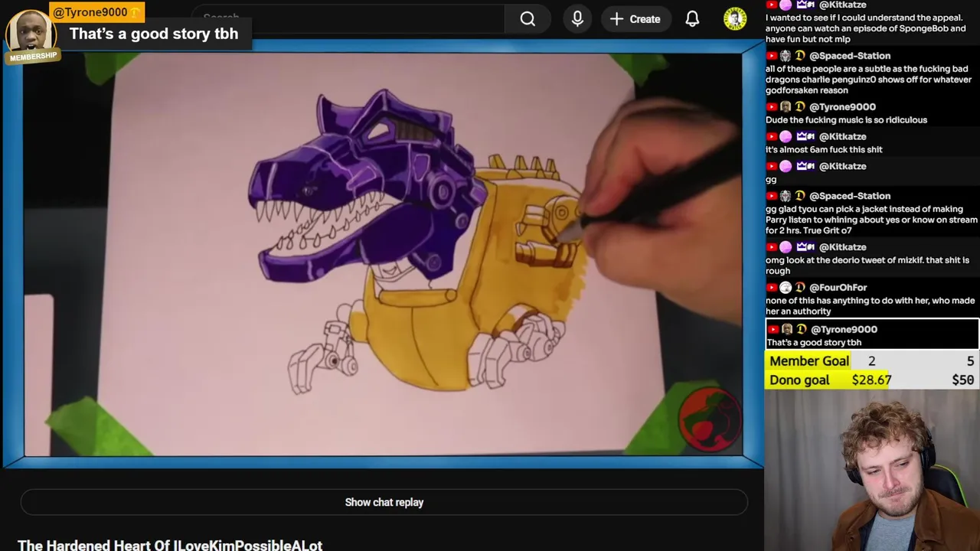Activate voice search microphone icon
980x551 pixels.
click(577, 19)
